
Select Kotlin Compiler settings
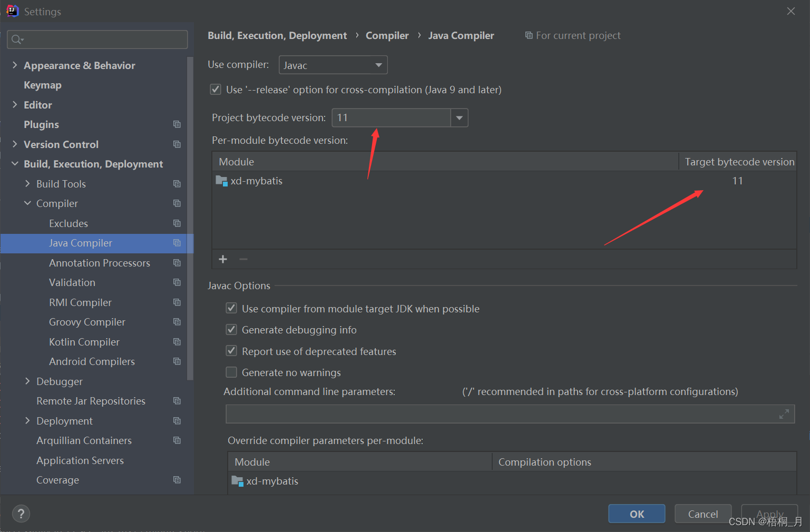click(x=84, y=342)
